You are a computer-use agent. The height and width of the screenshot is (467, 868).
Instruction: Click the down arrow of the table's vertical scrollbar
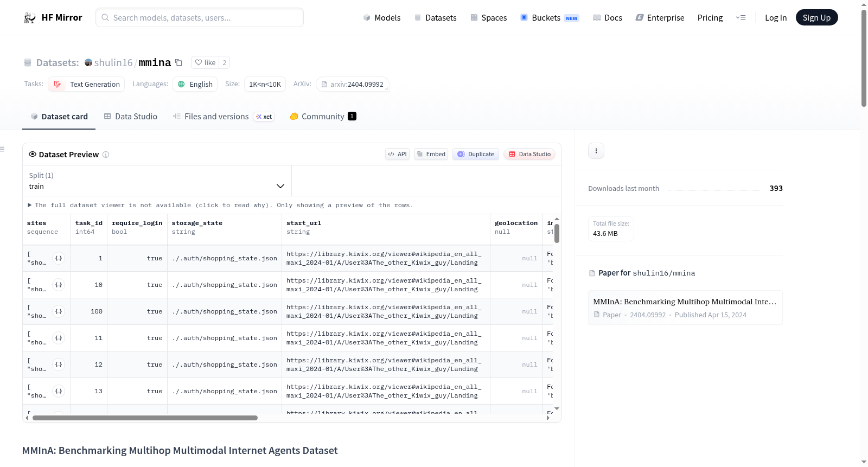[x=557, y=408]
